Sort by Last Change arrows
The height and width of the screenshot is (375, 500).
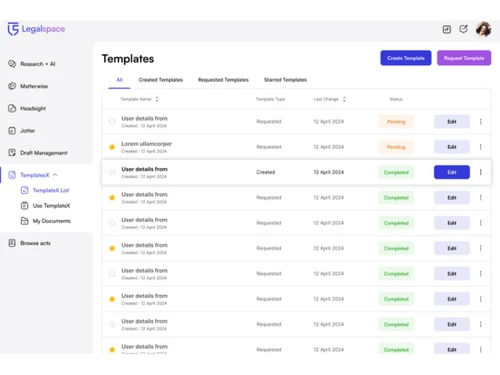point(344,99)
